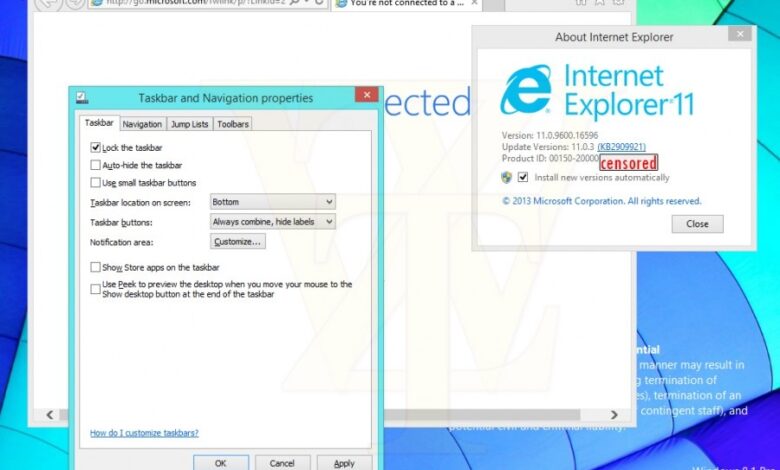
Task: Click the 'Product ID: 00150-20000' text
Action: click(550, 158)
